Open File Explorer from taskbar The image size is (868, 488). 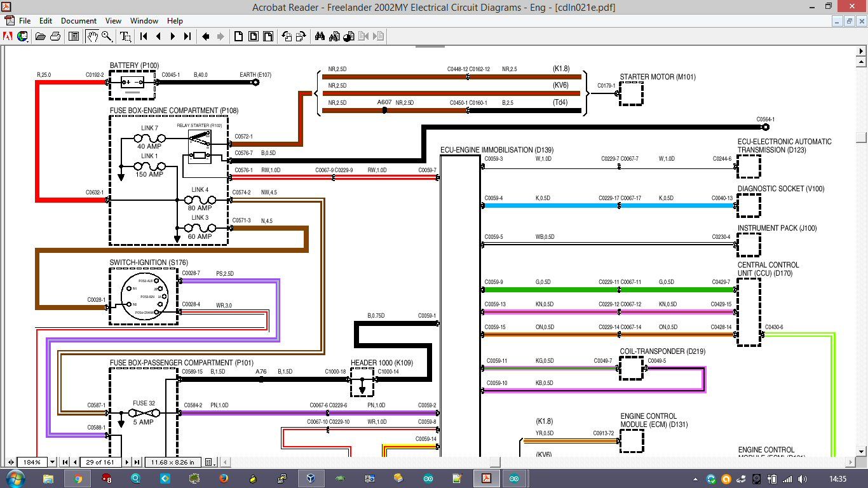tap(49, 478)
